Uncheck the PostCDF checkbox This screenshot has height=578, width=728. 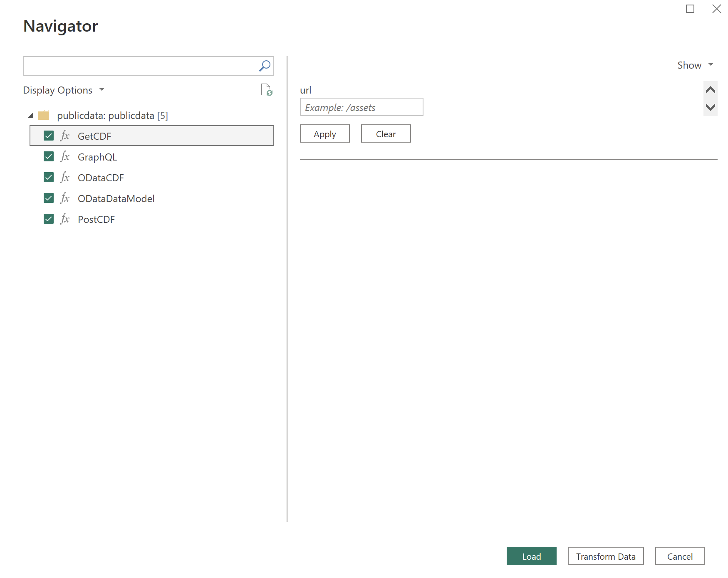pos(48,218)
